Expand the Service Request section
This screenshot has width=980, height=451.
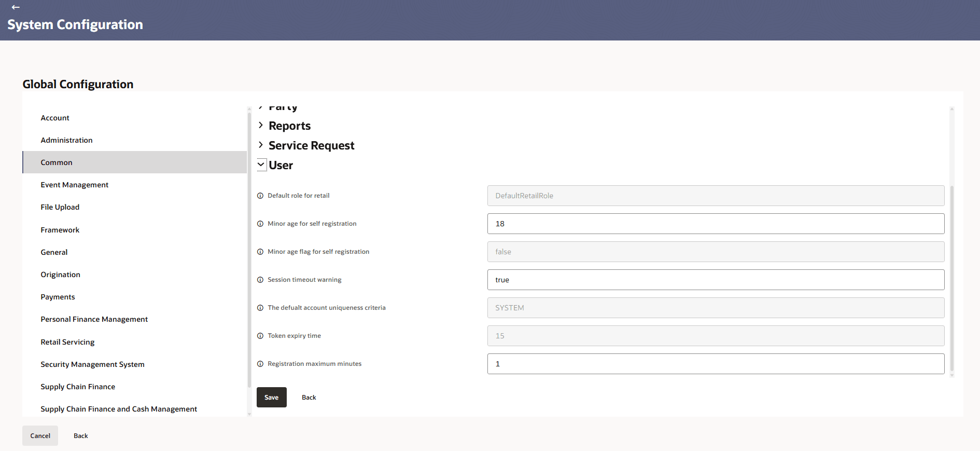[x=261, y=145]
